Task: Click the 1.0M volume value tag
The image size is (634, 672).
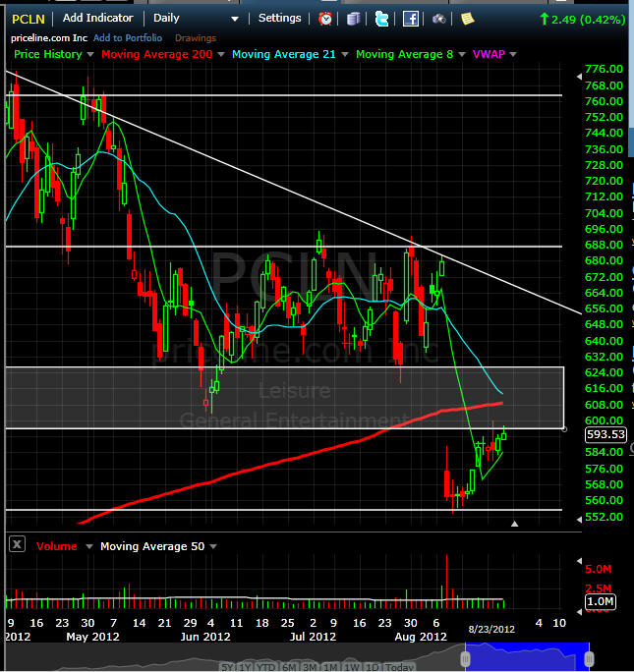Action: (x=601, y=601)
